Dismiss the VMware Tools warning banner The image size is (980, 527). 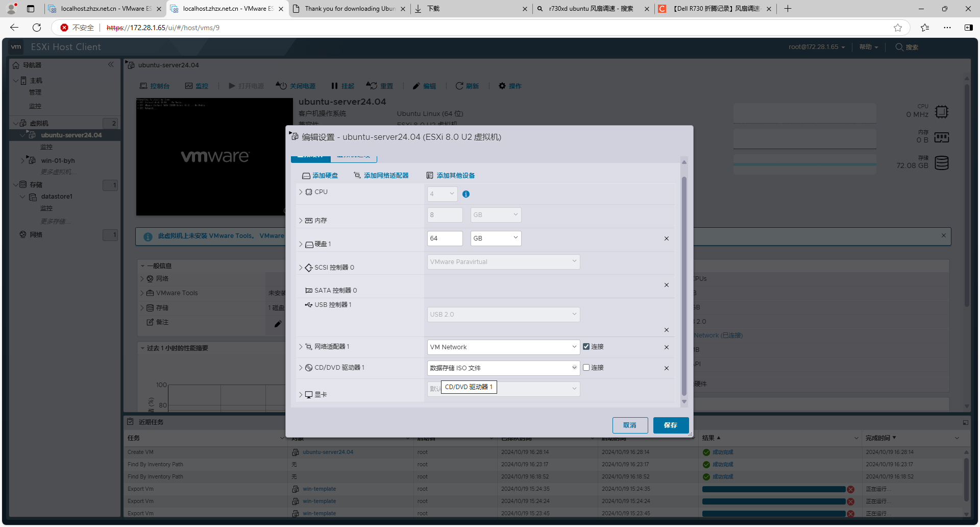point(943,235)
